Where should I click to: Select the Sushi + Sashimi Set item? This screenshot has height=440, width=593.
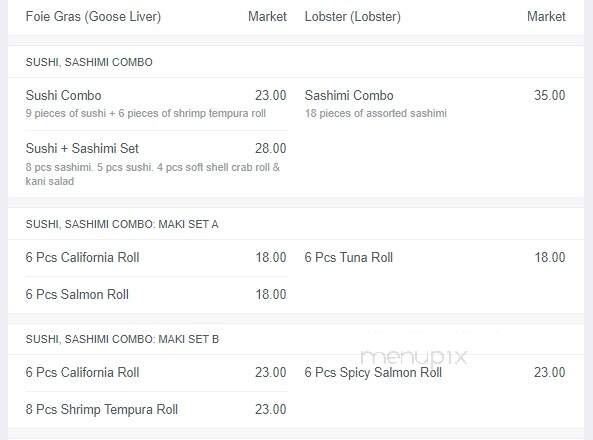point(82,148)
